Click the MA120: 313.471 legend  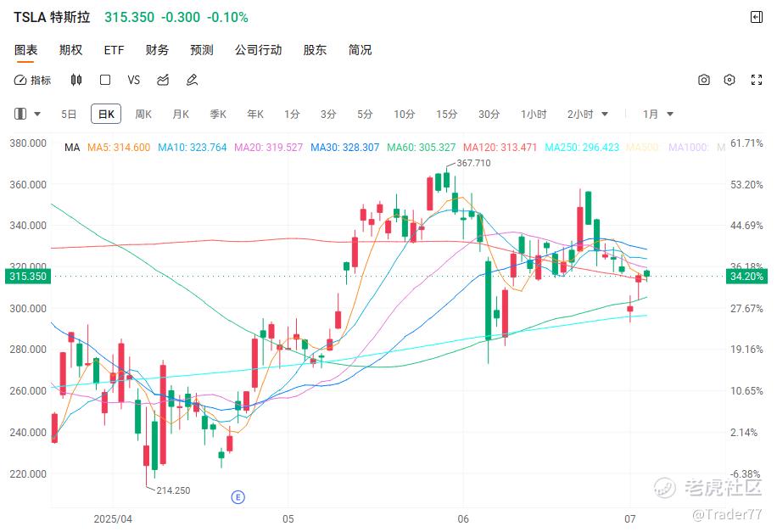500,148
